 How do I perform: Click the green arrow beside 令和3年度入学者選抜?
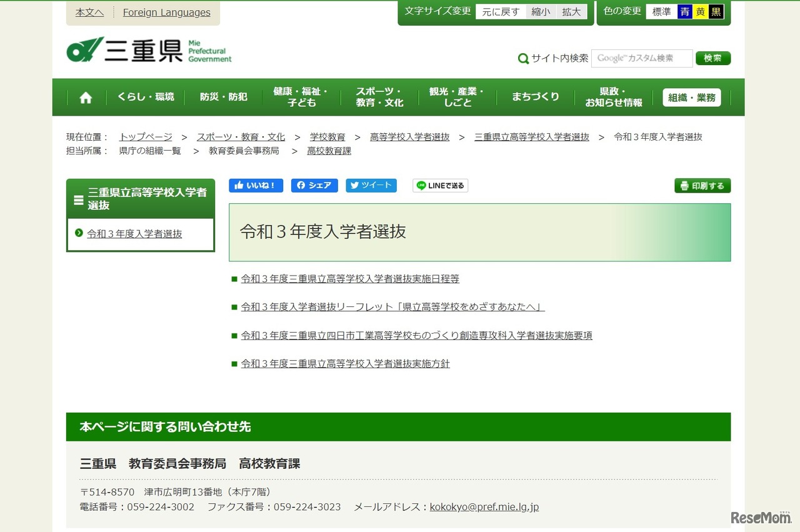80,234
